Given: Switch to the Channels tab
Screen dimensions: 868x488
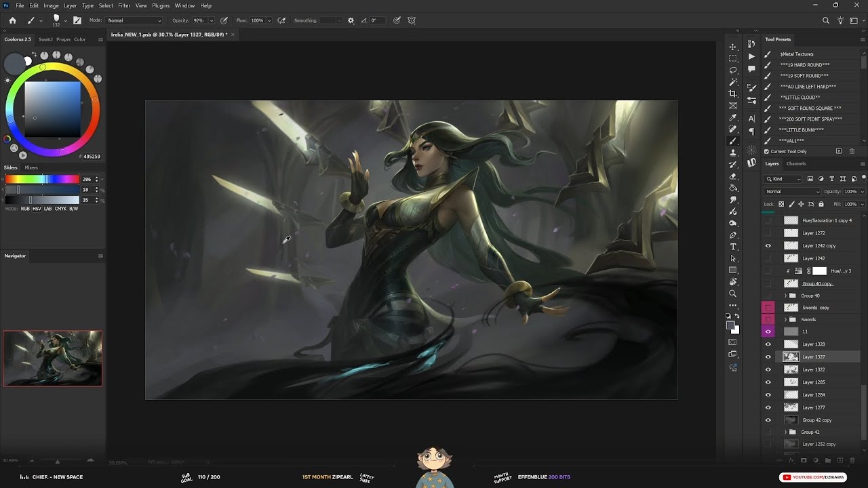Looking at the screenshot, I should 795,163.
